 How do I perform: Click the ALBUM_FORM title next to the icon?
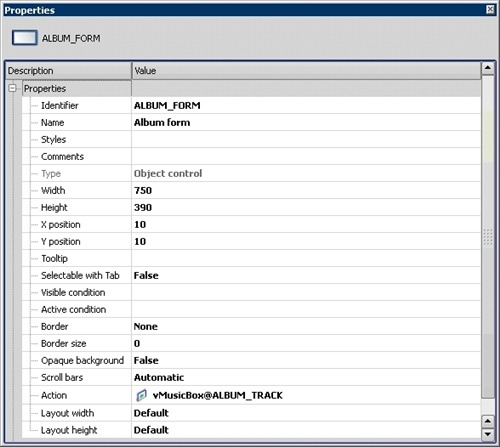tap(71, 38)
